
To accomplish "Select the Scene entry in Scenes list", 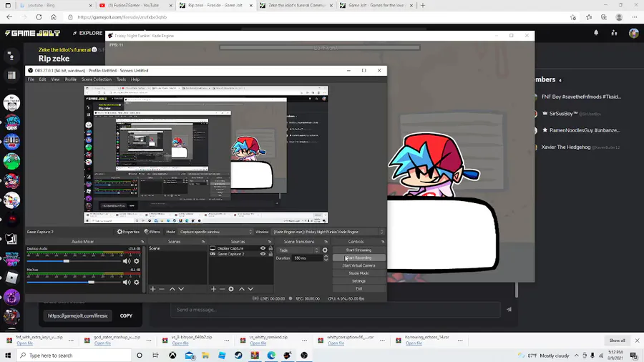I will [x=177, y=248].
